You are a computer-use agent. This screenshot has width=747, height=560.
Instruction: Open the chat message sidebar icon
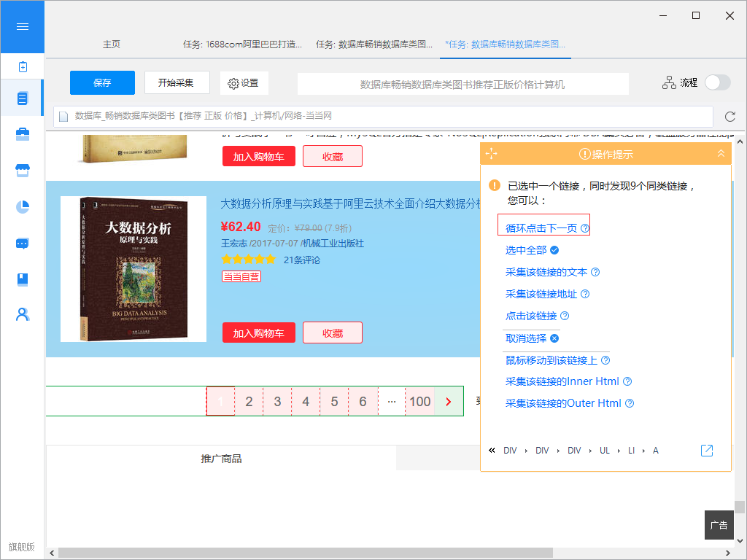(x=23, y=244)
